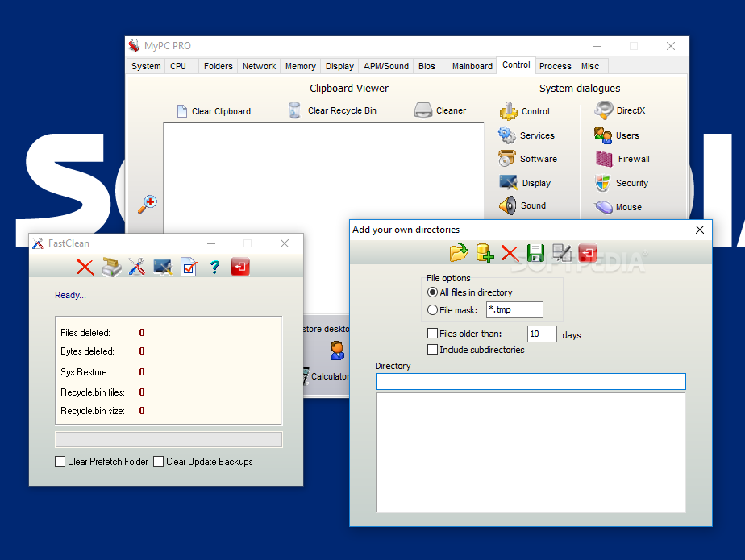Click the user figure icon above Calculator
Viewport: 745px width, 560px height.
click(337, 351)
